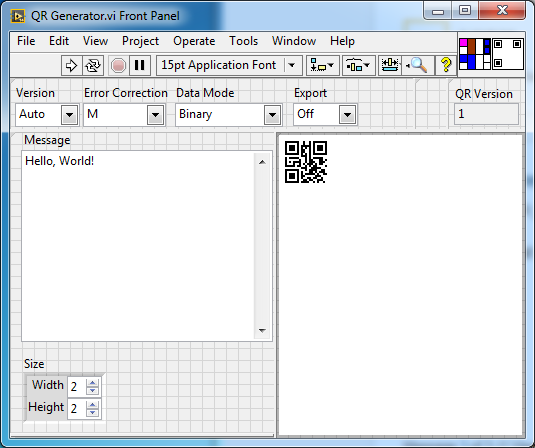Open the Distribute Objects toolbar menu
This screenshot has height=448, width=535.
pyautogui.click(x=359, y=65)
